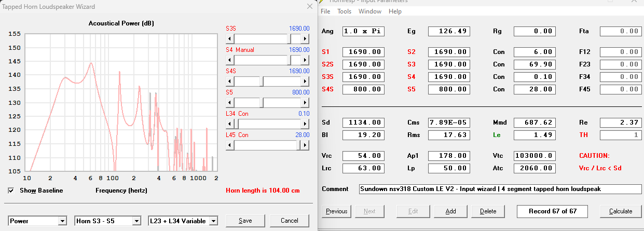Click the S5 slider thumb
The image size is (644, 231).
262,102
